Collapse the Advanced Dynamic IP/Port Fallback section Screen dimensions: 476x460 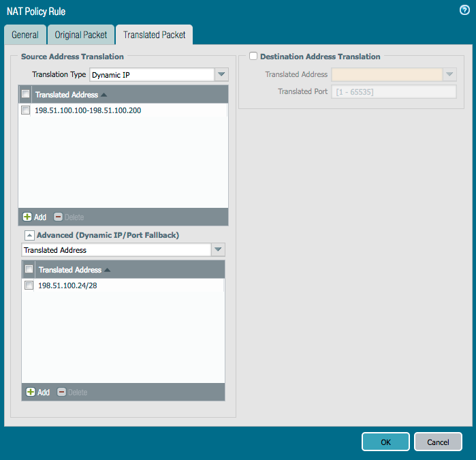(29, 235)
